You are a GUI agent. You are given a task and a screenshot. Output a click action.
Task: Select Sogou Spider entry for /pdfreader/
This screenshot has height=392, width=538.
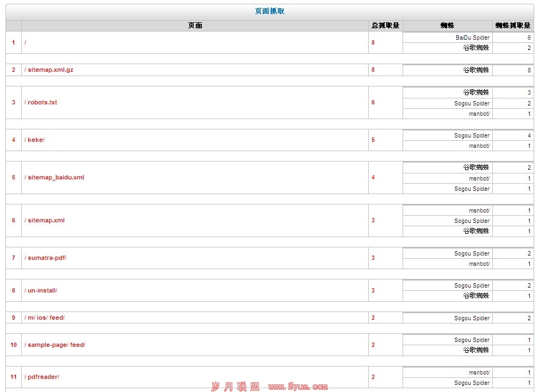coord(472,383)
